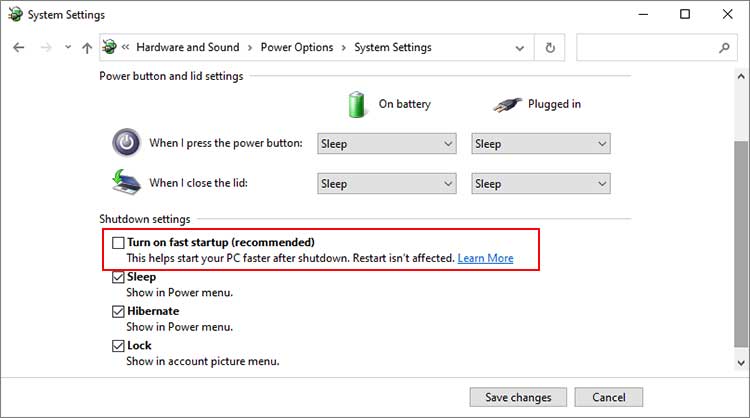The image size is (750, 418).
Task: Click the Back navigation arrow
Action: tap(19, 47)
